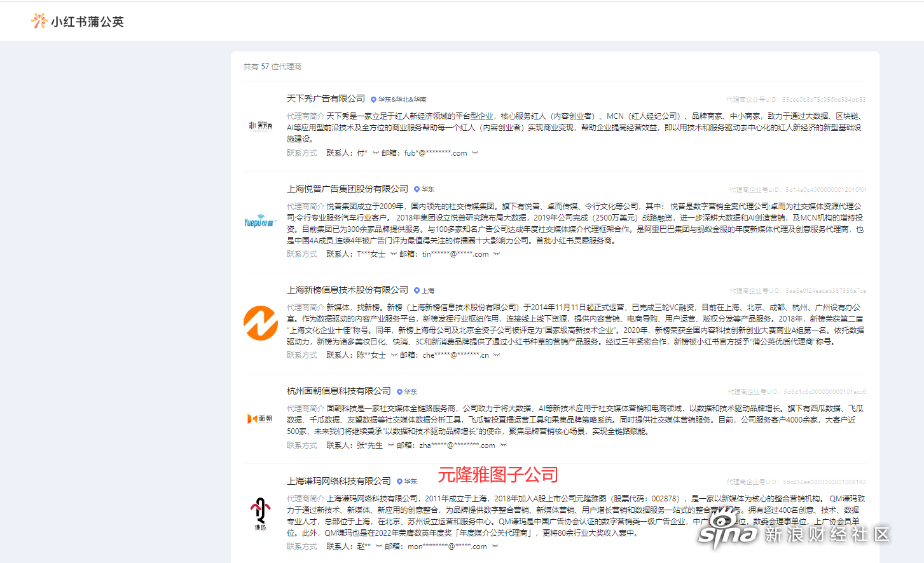Reveal email fub*@ with eye icon
The height and width of the screenshot is (563, 924).
point(474,153)
